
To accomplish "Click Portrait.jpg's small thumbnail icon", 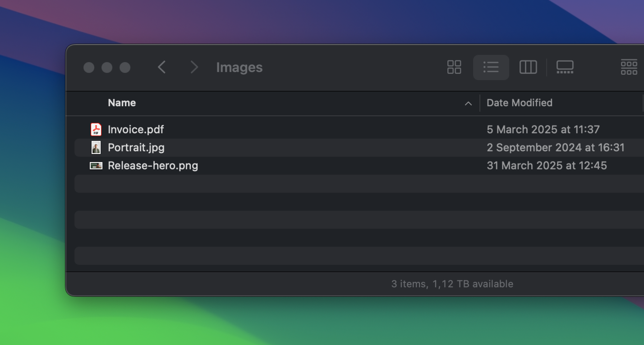I will 96,147.
